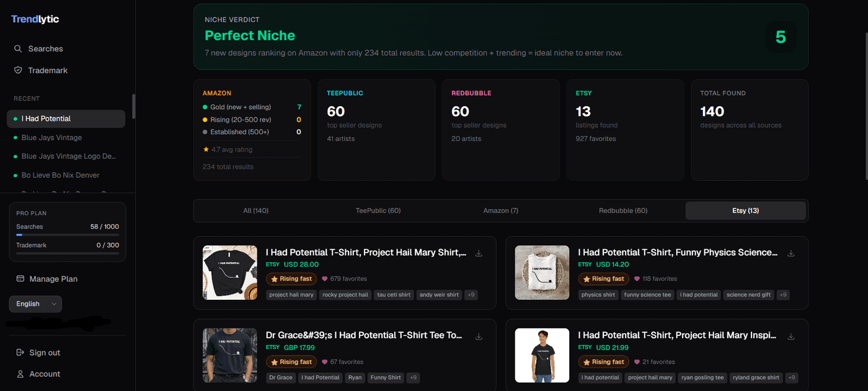The height and width of the screenshot is (391, 868).
Task: Click the funny science tee tag
Action: click(x=648, y=295)
